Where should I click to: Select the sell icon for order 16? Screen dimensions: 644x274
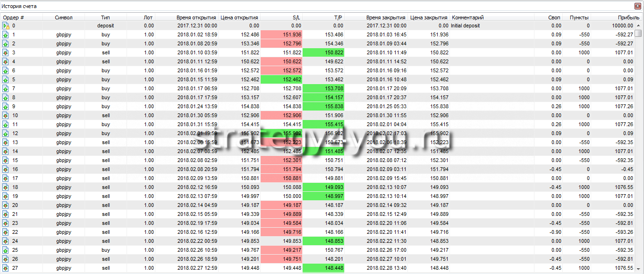(6, 170)
